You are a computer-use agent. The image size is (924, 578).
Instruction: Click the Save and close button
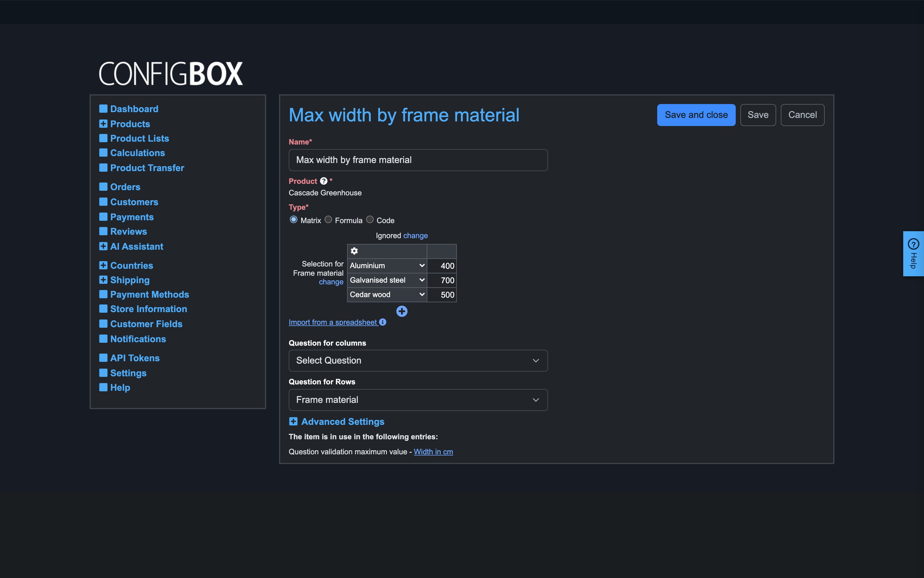tap(696, 115)
